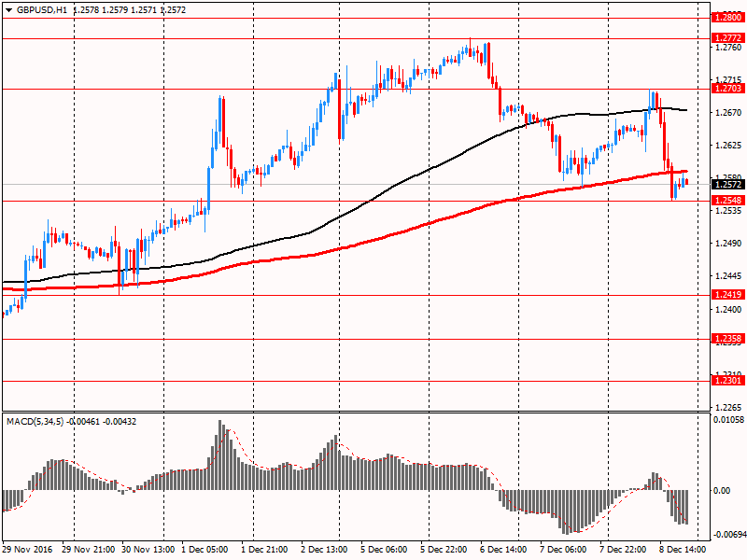This screenshot has width=747, height=560.
Task: Select the 1.2800 red level label
Action: point(728,18)
